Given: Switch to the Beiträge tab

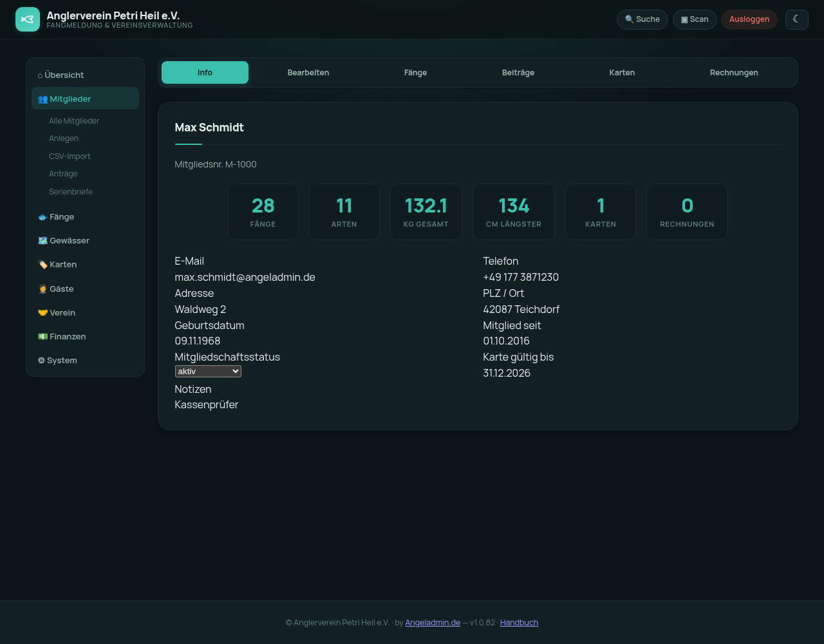Looking at the screenshot, I should [518, 73].
